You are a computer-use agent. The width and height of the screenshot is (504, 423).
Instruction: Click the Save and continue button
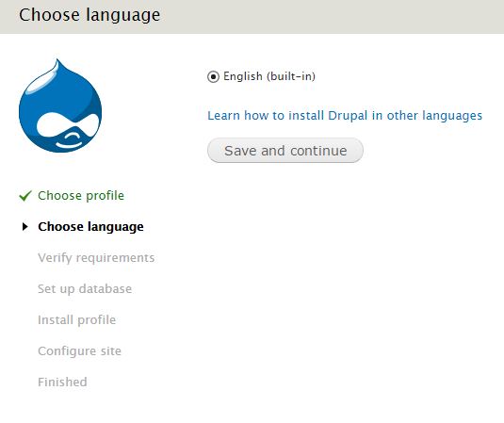[285, 151]
